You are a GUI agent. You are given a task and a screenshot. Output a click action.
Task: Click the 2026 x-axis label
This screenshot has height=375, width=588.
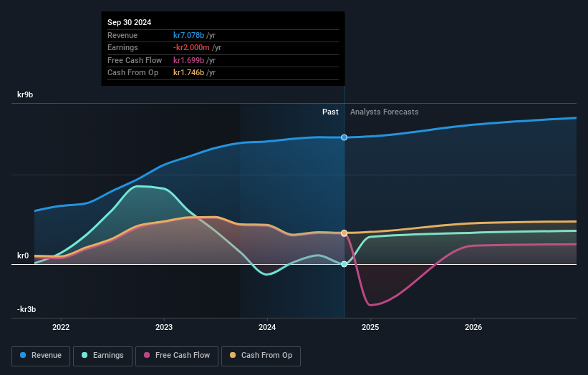click(473, 327)
